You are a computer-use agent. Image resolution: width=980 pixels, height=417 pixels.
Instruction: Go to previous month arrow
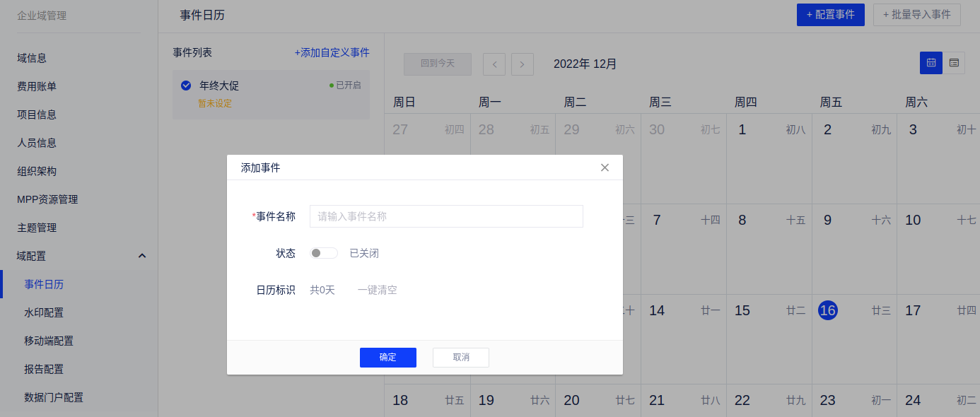[494, 64]
